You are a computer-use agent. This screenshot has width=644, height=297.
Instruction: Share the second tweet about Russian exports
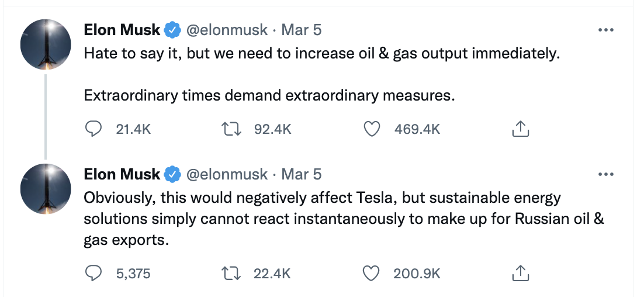point(520,273)
